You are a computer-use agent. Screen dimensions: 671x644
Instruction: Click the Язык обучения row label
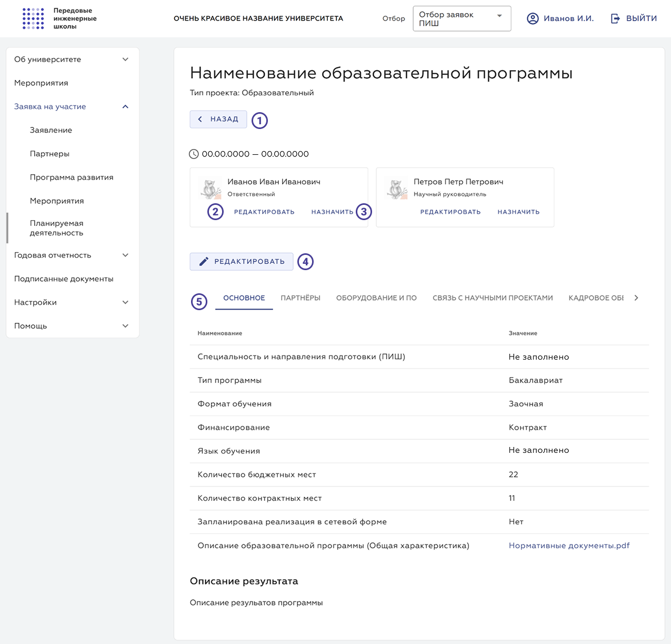229,451
